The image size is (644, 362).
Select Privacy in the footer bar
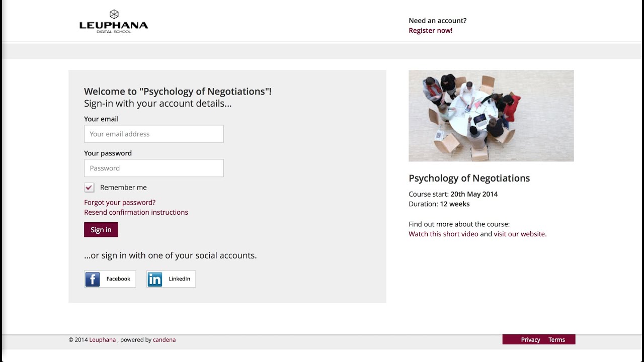click(x=530, y=340)
